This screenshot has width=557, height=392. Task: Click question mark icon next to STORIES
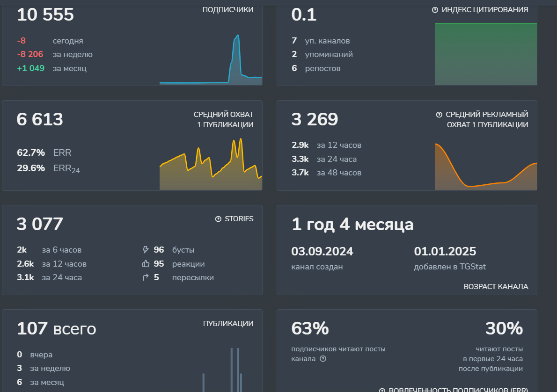coord(218,219)
